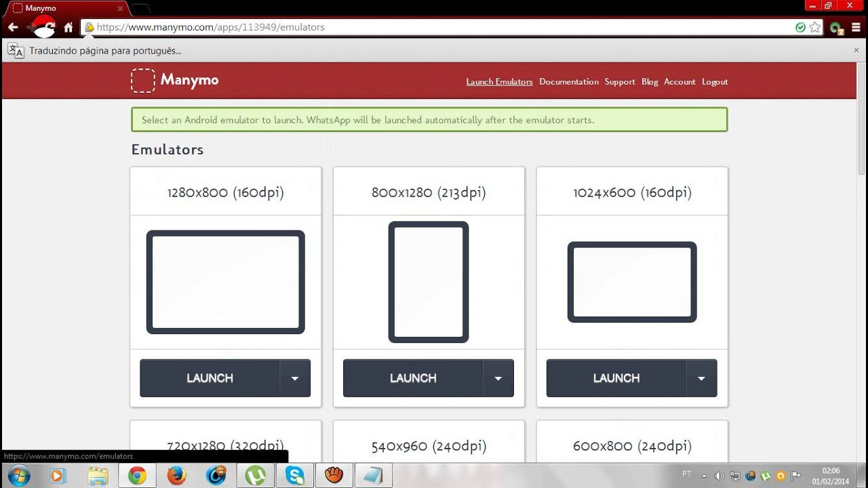The height and width of the screenshot is (488, 868).
Task: Open the baseball glove app in taskbar
Action: pyautogui.click(x=334, y=476)
